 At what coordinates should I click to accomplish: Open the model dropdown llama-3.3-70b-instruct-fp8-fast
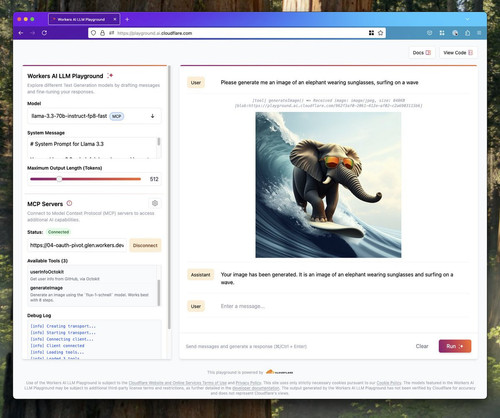[94, 116]
